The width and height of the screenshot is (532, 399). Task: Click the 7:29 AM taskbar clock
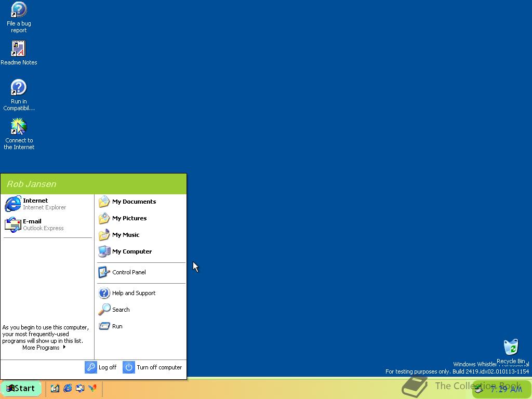(506, 389)
